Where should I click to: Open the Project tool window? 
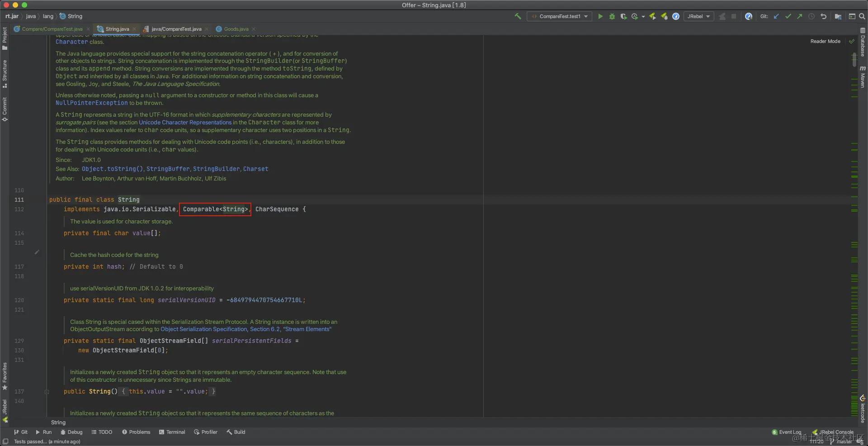pos(5,38)
